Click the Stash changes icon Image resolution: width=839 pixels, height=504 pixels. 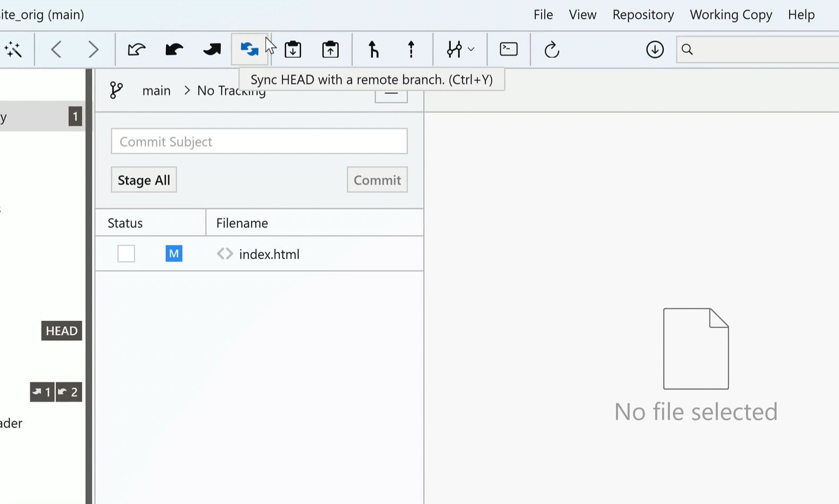pyautogui.click(x=293, y=49)
